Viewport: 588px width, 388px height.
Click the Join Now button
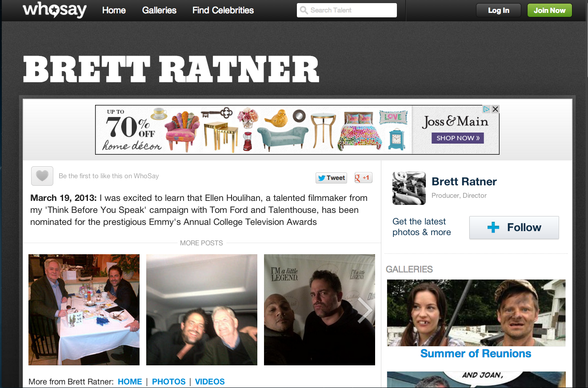point(550,10)
